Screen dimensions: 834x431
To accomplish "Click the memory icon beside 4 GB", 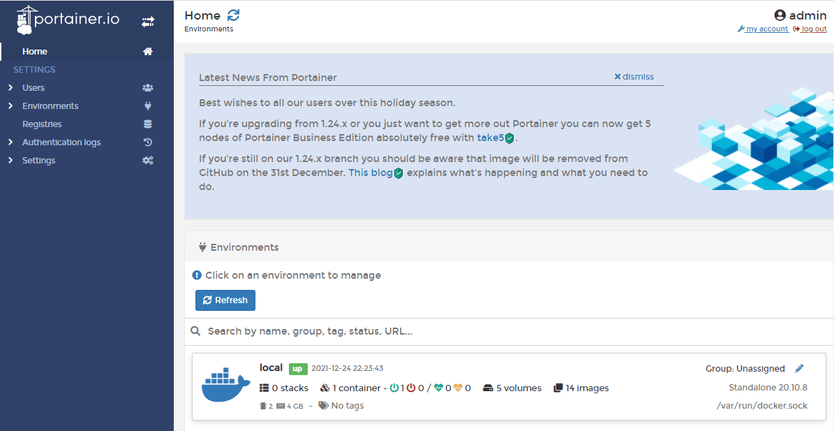I will [x=281, y=406].
